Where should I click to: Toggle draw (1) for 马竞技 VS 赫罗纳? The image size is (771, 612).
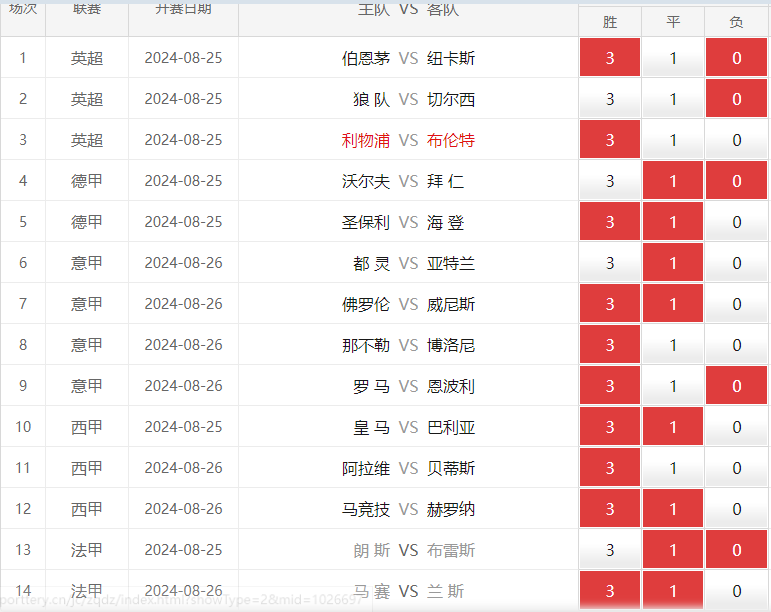pos(673,509)
